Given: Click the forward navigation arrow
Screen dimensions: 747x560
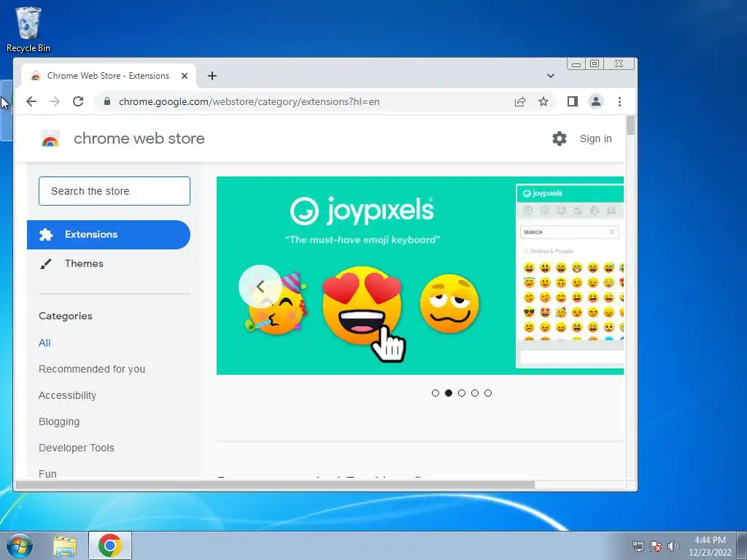Looking at the screenshot, I should click(x=55, y=101).
